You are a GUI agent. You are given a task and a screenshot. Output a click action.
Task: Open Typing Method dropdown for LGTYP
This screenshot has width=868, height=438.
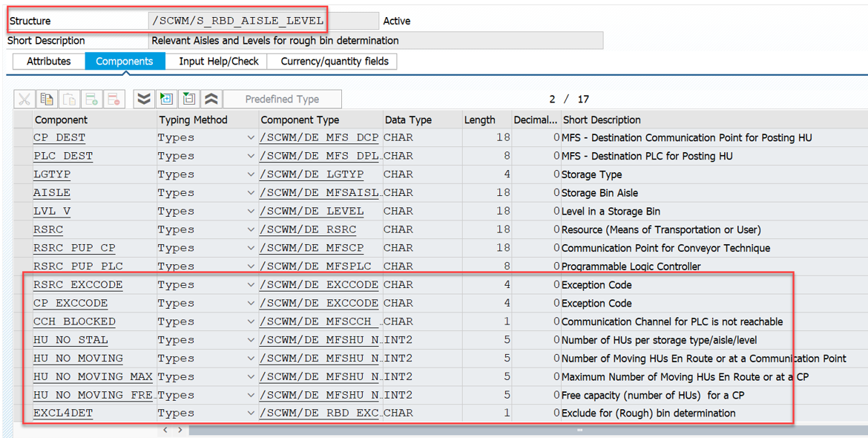(251, 174)
